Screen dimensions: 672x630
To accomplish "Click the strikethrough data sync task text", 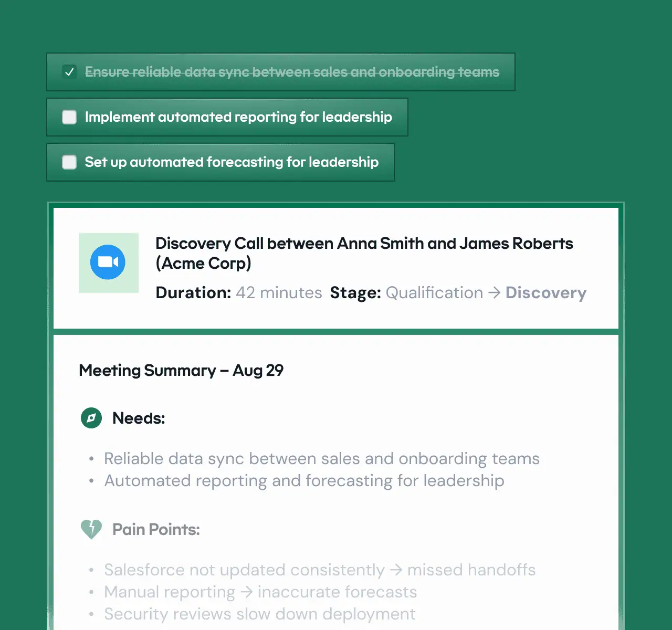I will point(292,72).
